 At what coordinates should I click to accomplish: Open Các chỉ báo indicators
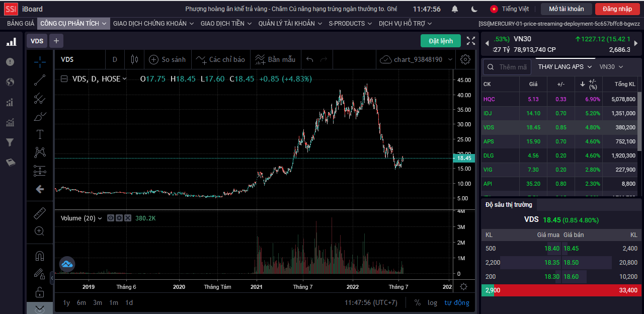point(220,59)
